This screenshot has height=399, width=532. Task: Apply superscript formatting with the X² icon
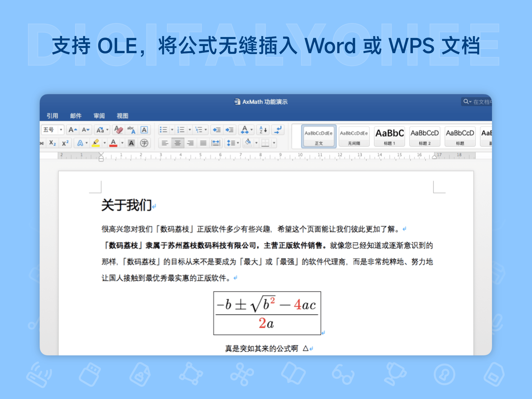[65, 143]
